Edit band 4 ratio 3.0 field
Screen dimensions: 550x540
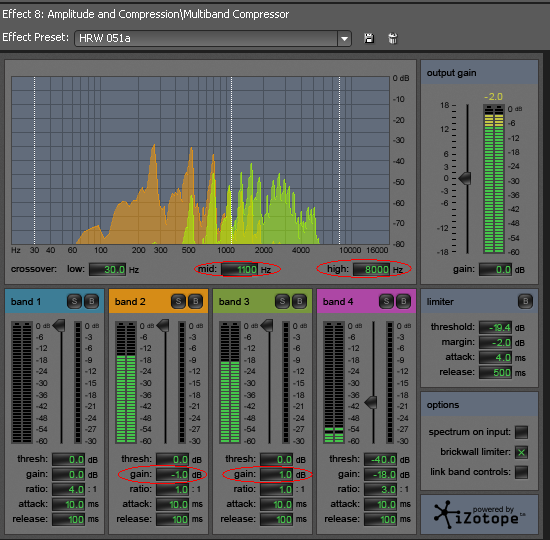pos(380,489)
